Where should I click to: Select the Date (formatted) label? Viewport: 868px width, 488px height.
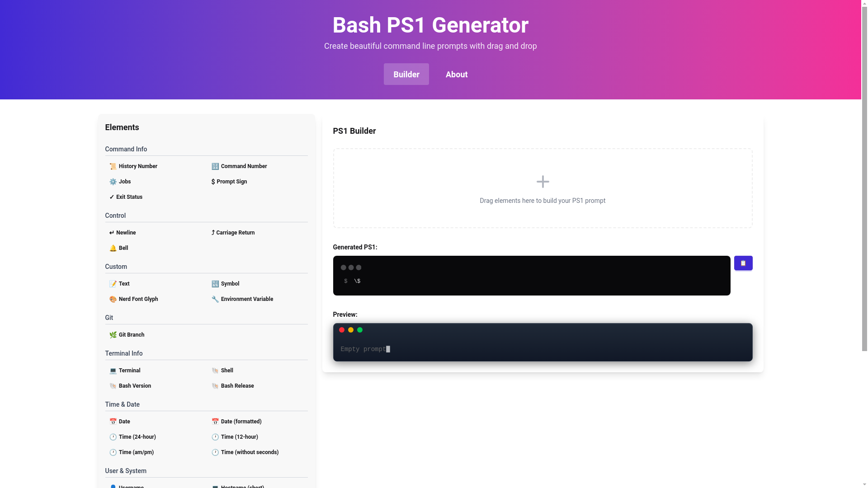[x=241, y=422]
